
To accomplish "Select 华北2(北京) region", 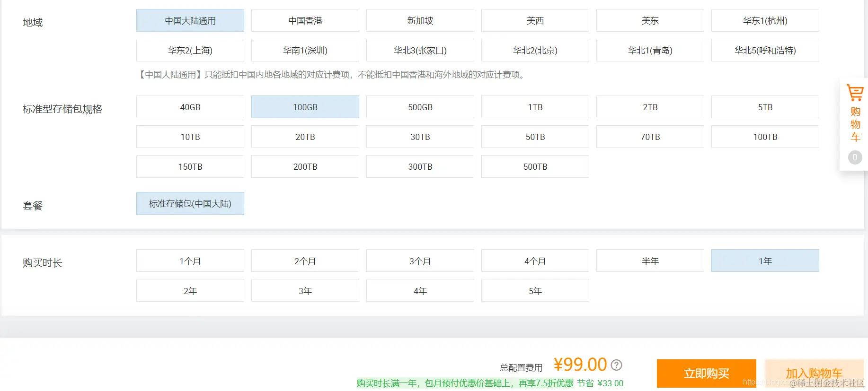I will (x=535, y=50).
